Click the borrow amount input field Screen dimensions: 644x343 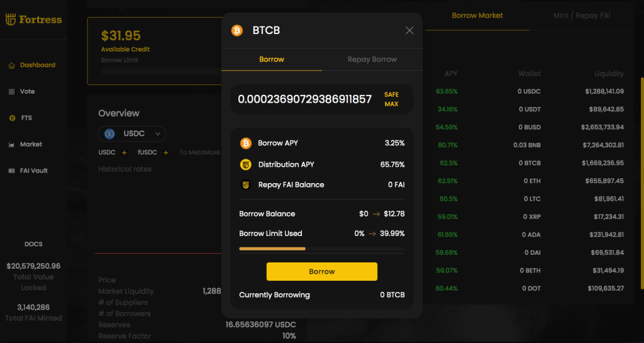click(x=305, y=99)
